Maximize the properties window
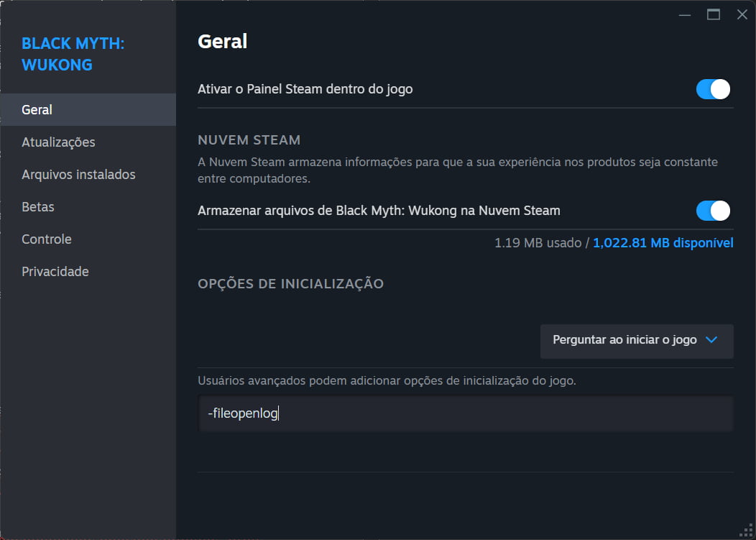Image resolution: width=756 pixels, height=540 pixels. click(x=714, y=15)
